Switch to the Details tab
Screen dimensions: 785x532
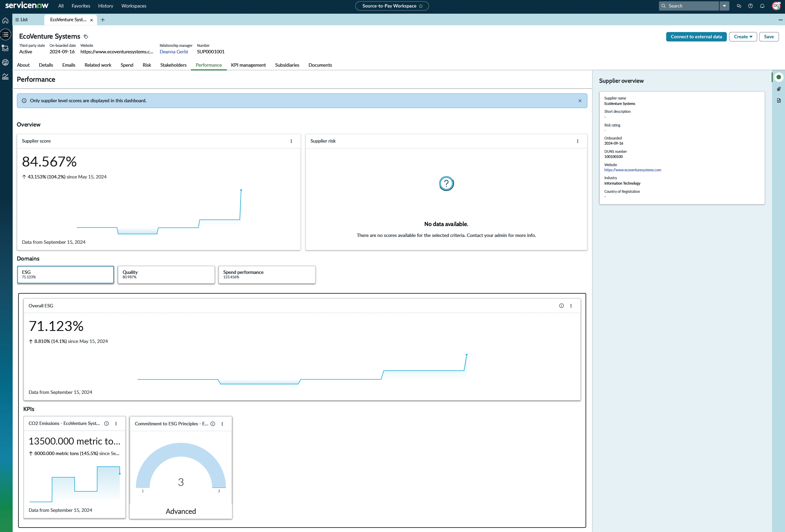(x=46, y=65)
